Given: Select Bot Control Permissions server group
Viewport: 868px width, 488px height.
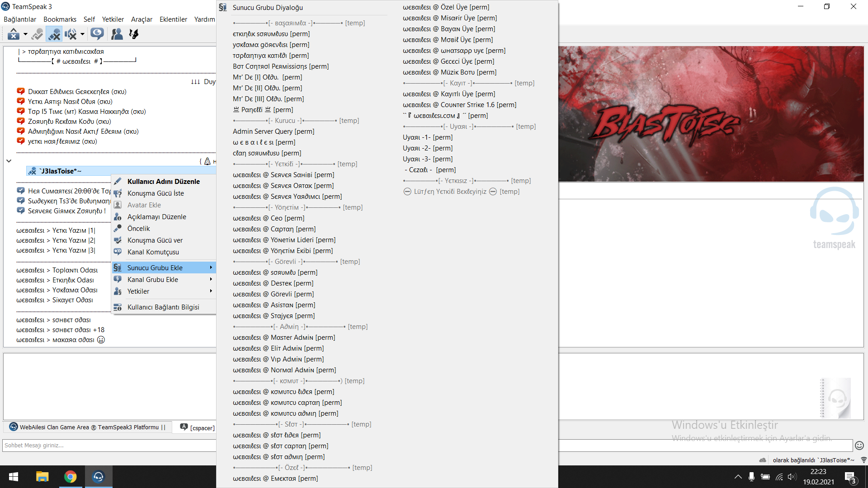Looking at the screenshot, I should click(281, 66).
